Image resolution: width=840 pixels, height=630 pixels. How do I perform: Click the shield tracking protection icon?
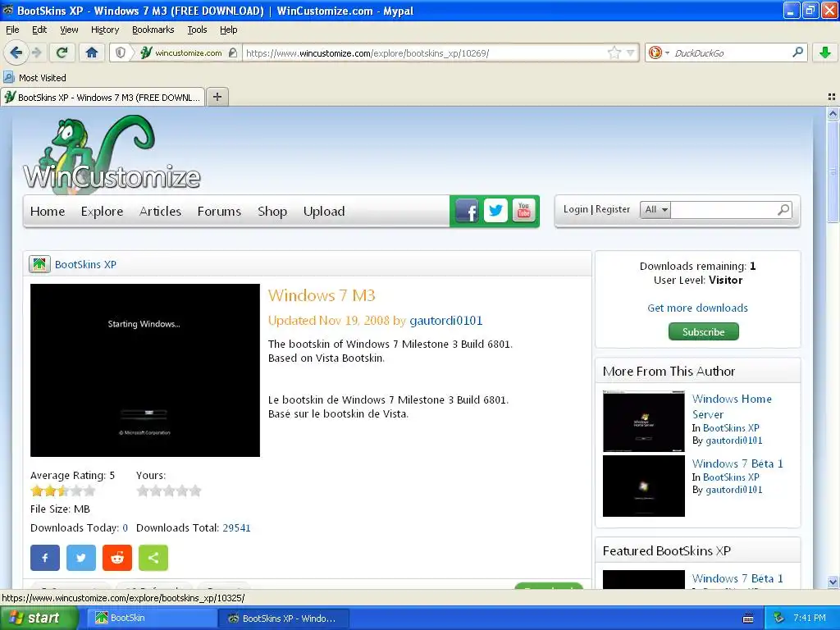coord(121,52)
